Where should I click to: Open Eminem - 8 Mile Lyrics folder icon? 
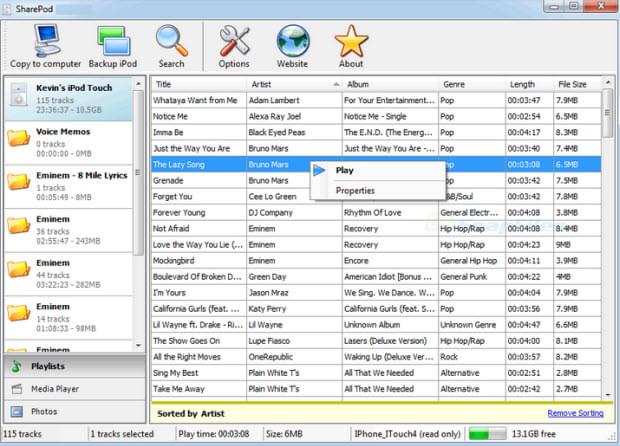(18, 181)
